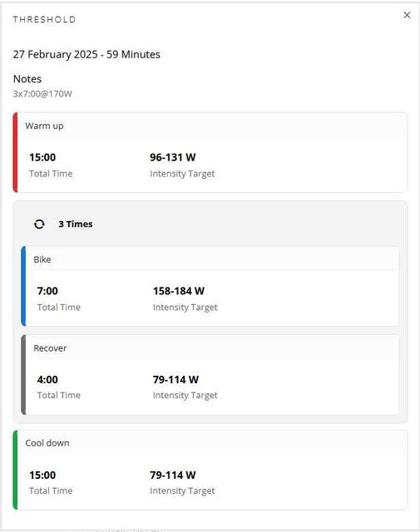Click the green Cool down color bar

(x=15, y=470)
